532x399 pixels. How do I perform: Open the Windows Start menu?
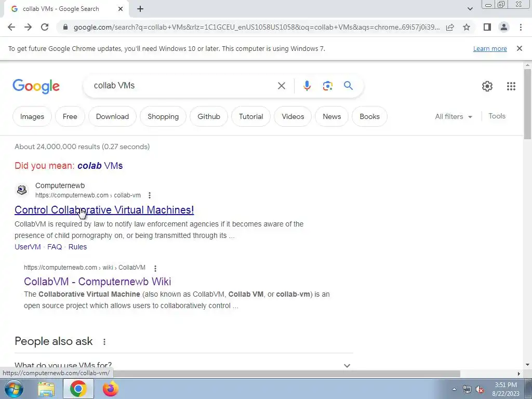[x=14, y=389]
